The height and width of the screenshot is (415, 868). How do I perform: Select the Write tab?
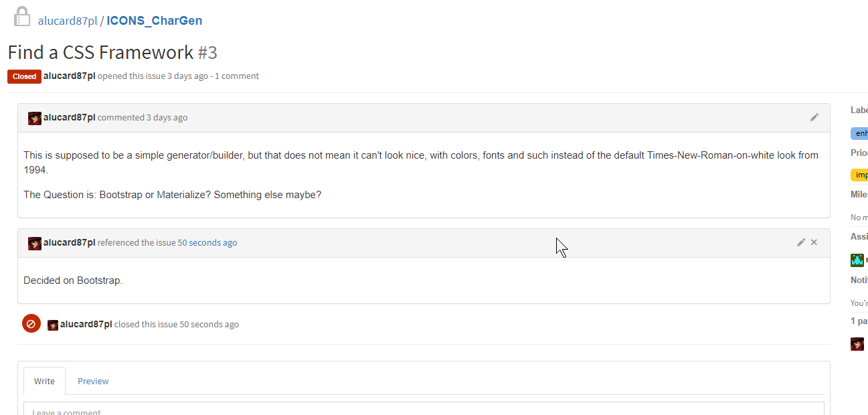pos(44,381)
